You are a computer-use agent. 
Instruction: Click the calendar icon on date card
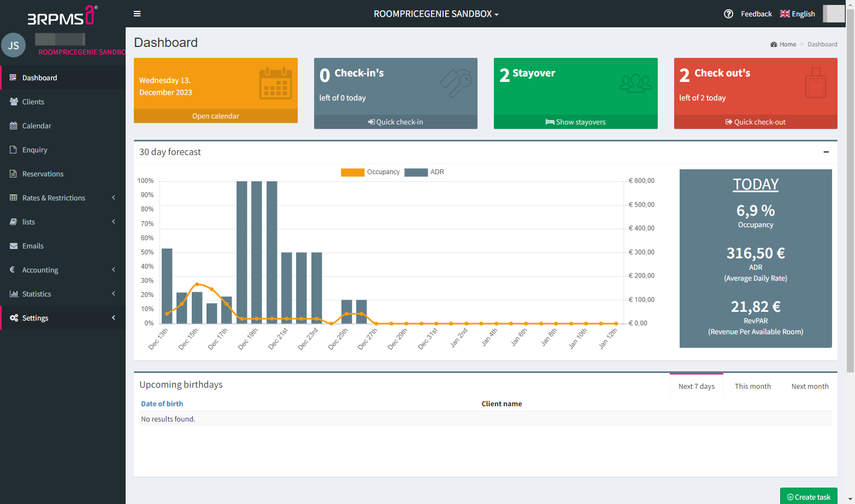coord(275,84)
